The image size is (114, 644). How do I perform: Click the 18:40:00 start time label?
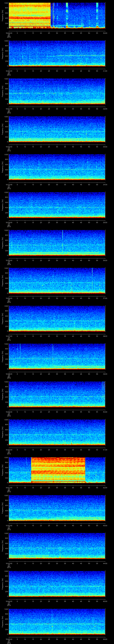tap(9, 450)
